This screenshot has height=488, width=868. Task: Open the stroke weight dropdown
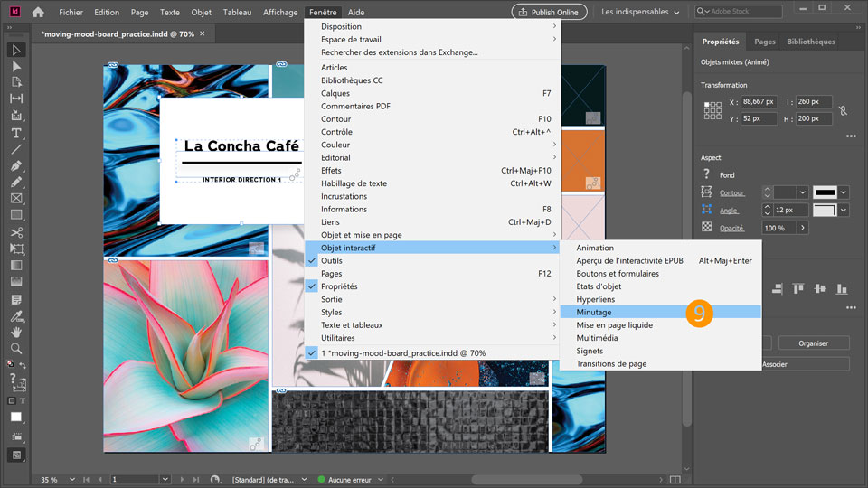(x=802, y=192)
